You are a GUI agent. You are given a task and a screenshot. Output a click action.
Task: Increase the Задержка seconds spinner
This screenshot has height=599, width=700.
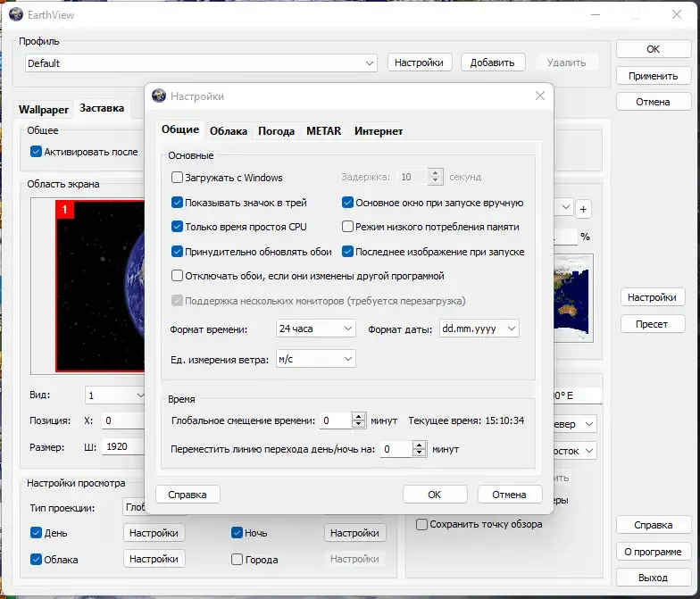pos(436,173)
